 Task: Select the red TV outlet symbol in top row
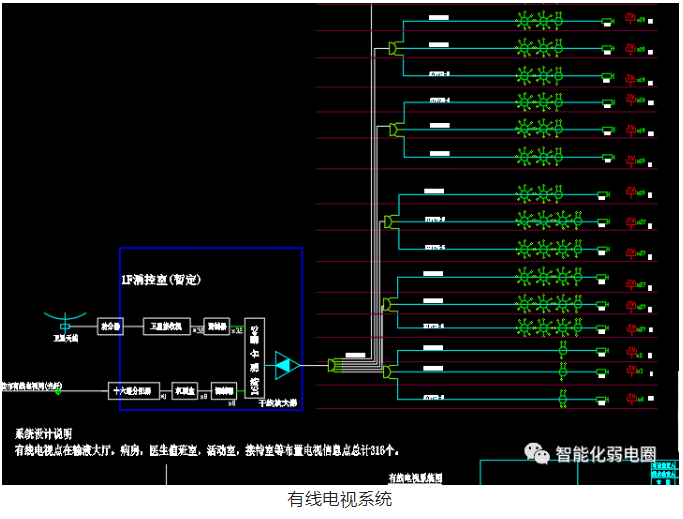(630, 20)
